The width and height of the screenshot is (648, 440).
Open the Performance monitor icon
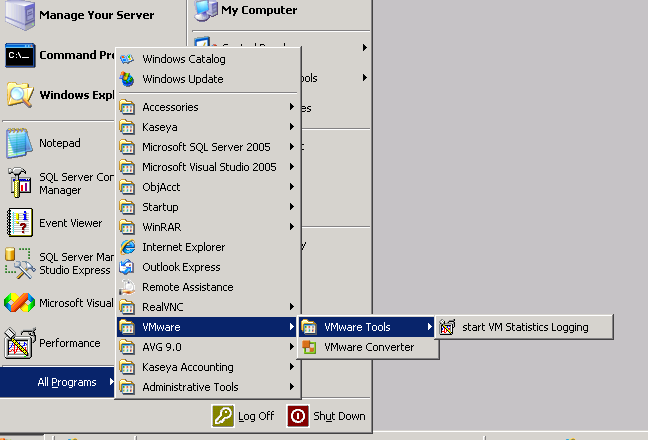coord(19,343)
